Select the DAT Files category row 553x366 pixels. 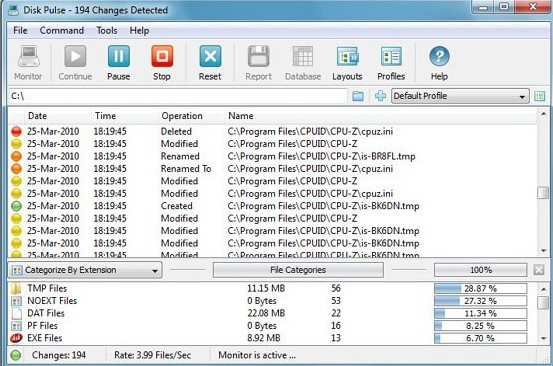[272, 313]
